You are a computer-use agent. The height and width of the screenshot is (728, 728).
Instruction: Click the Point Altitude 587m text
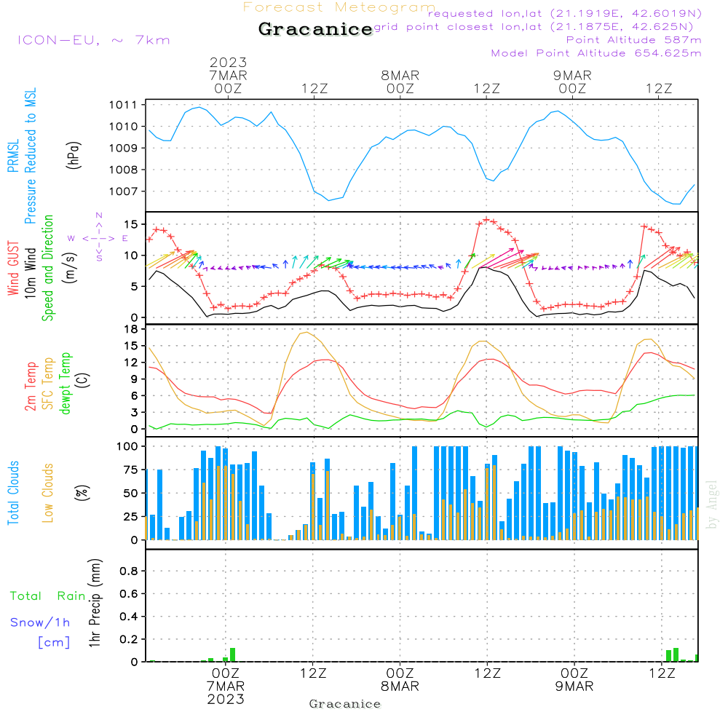click(634, 40)
